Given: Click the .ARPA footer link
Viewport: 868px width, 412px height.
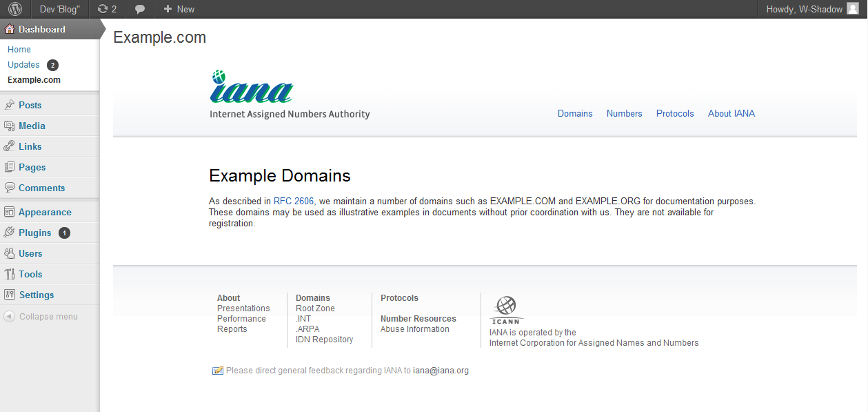Looking at the screenshot, I should (307, 329).
